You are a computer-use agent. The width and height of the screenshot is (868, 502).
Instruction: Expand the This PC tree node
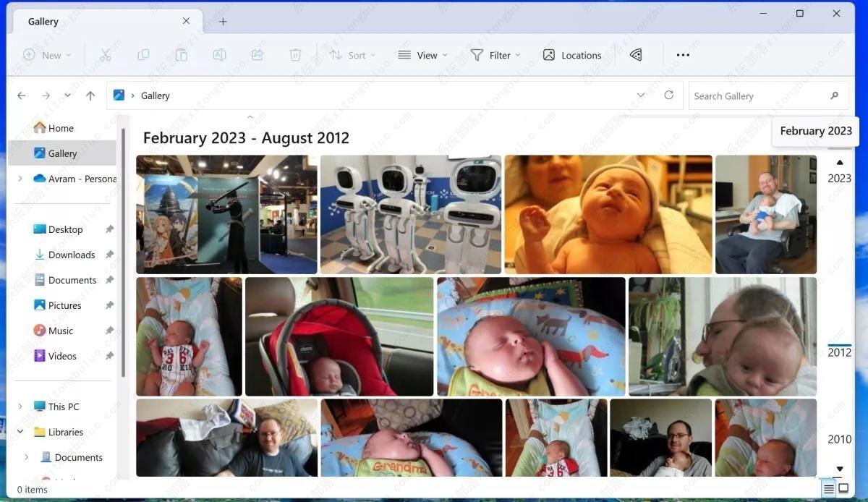[20, 407]
